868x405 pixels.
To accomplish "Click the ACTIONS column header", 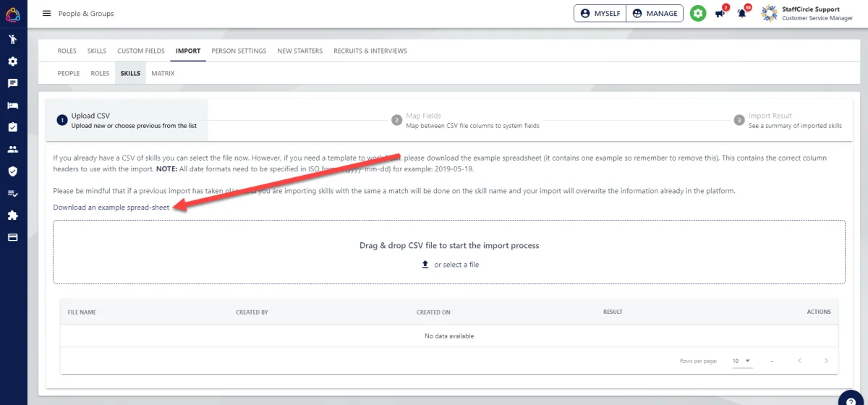I will 819,312.
